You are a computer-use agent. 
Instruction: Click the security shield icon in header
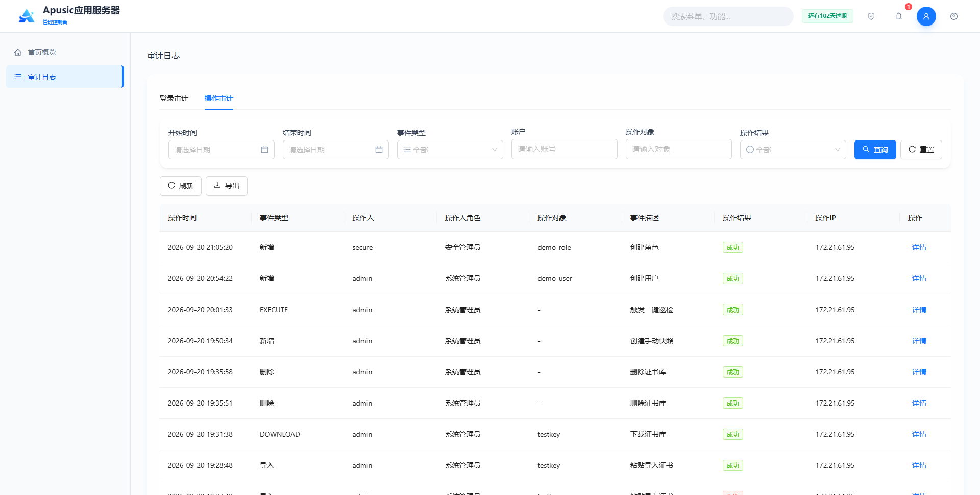[x=871, y=16]
